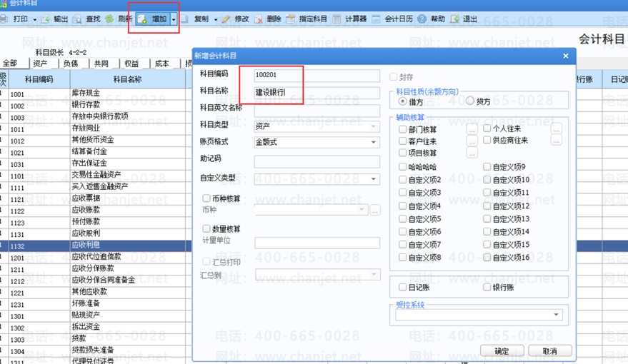
Task: Click the Exit (退出) toolbar icon
Action: [x=455, y=19]
